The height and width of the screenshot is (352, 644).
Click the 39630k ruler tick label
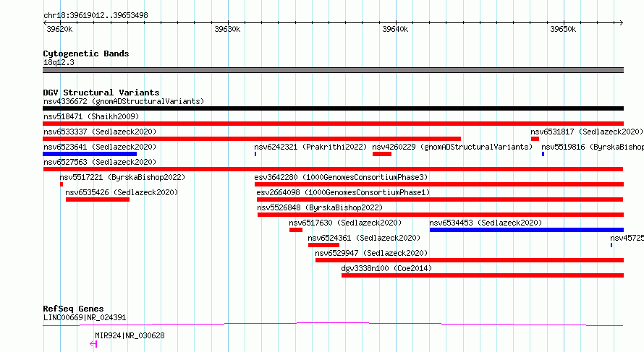tap(227, 29)
